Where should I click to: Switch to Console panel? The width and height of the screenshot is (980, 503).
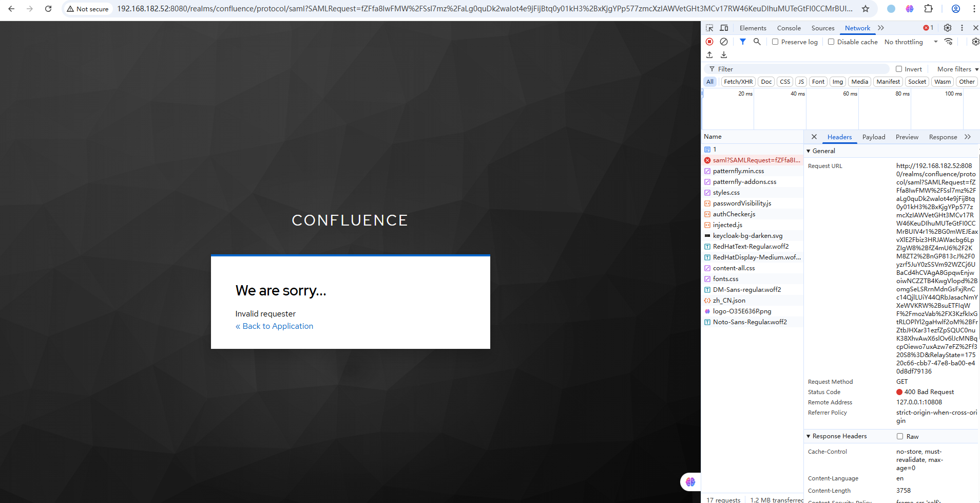tap(789, 28)
